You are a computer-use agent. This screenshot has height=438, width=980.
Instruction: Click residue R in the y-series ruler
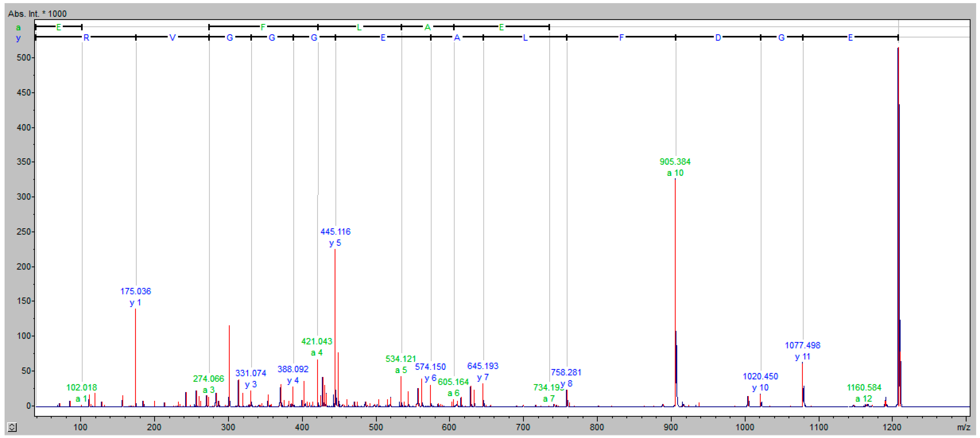(86, 38)
